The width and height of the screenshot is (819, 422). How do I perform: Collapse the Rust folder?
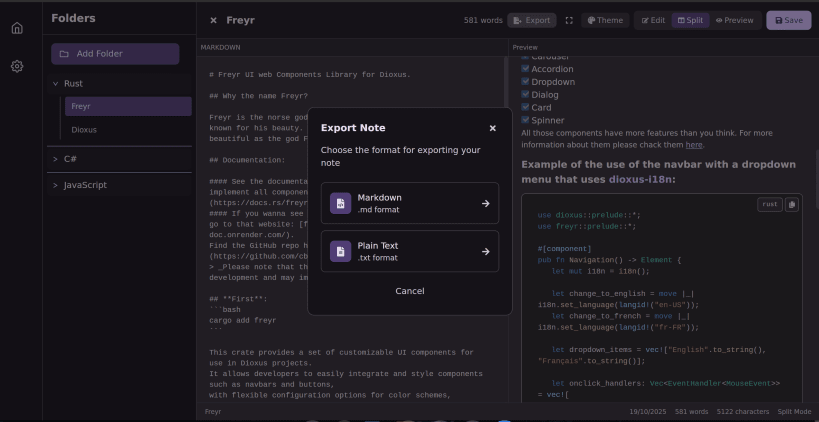(x=55, y=84)
